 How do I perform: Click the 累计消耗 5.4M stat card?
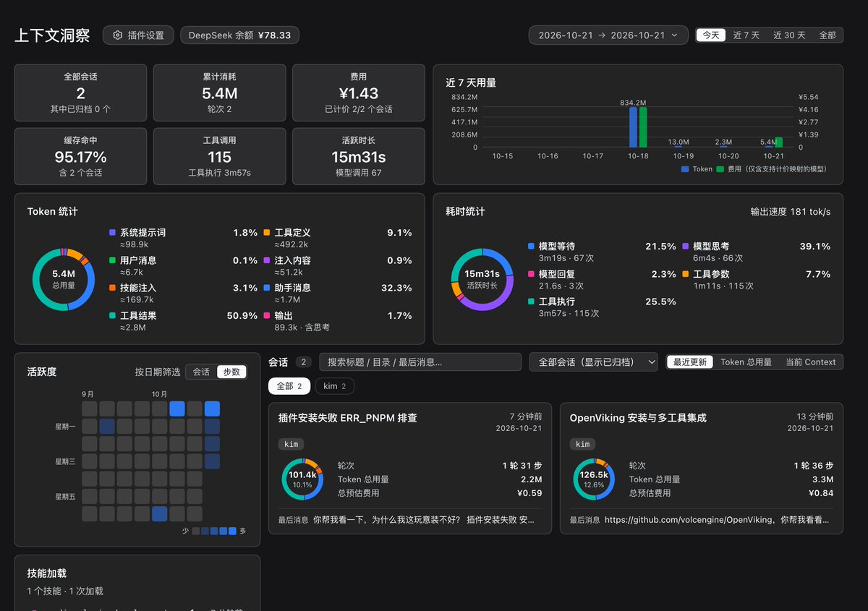point(220,93)
